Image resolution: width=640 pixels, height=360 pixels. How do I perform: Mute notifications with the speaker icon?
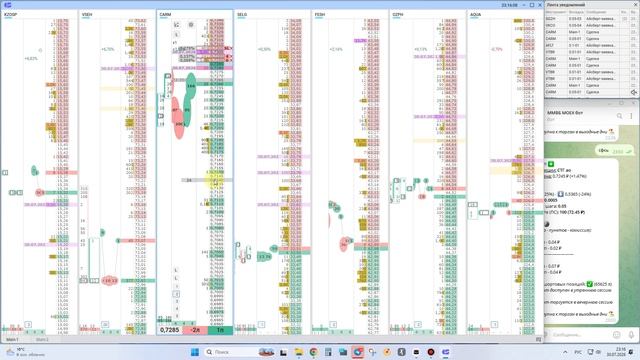634,93
